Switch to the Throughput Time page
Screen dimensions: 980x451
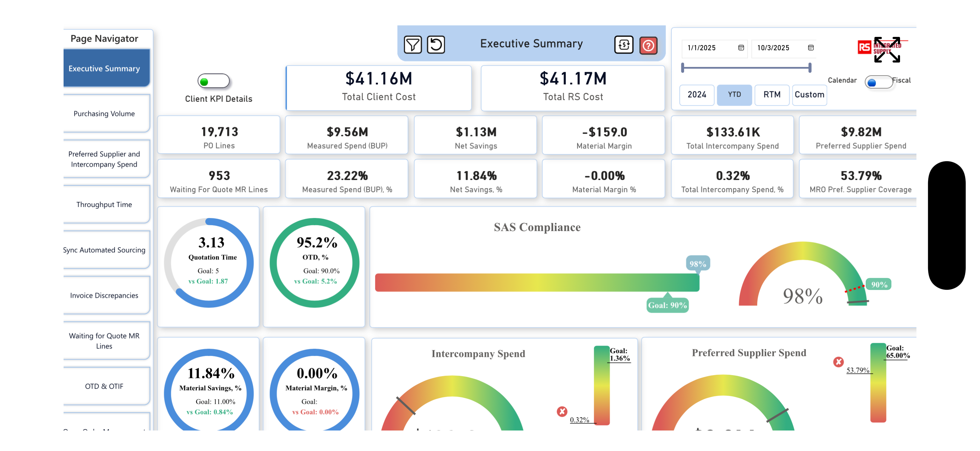coord(106,204)
